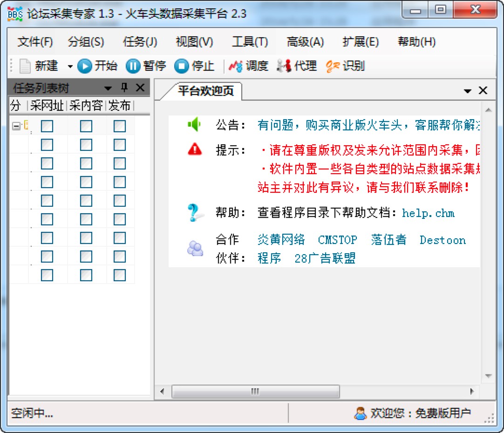Click the partners people icon
Viewport: 504px width, 433px height.
tap(195, 248)
